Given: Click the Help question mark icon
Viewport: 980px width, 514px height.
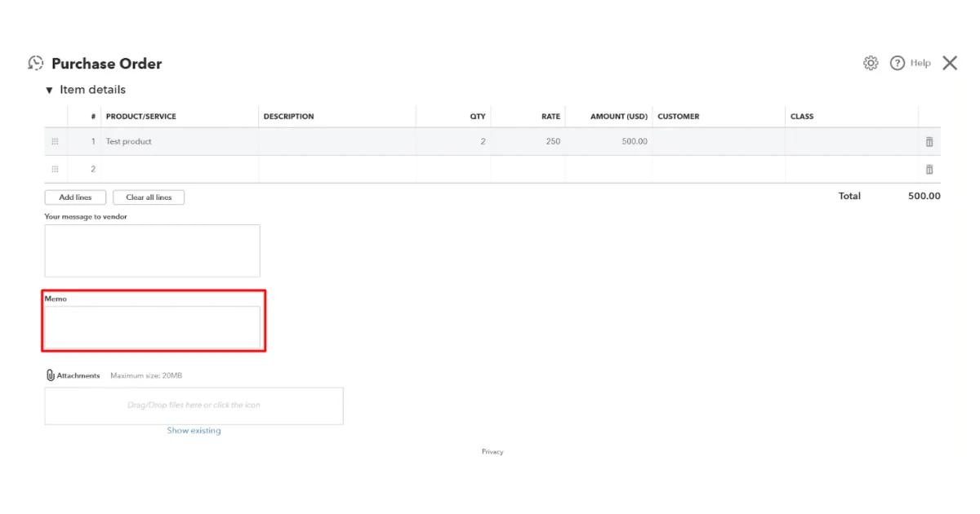Looking at the screenshot, I should (898, 63).
